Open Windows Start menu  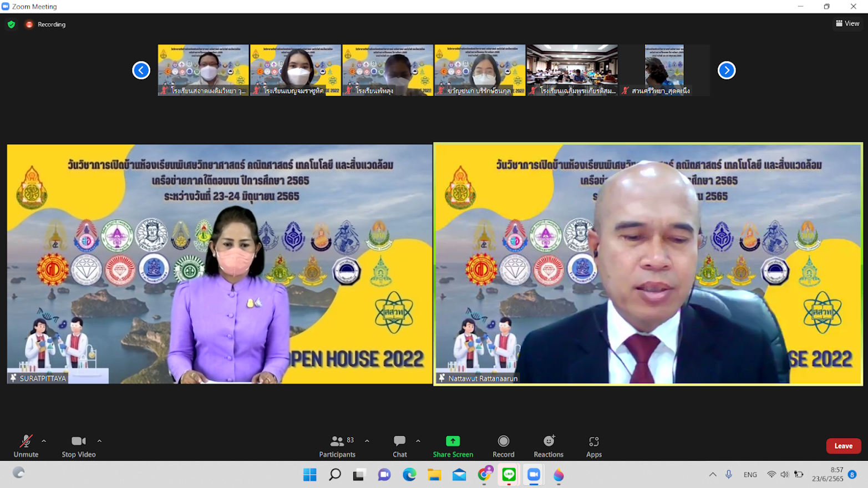(309, 475)
